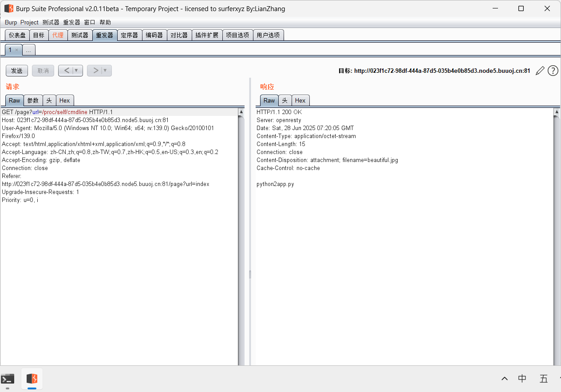Open the 窗口 menu
This screenshot has height=392, width=561.
click(x=90, y=22)
